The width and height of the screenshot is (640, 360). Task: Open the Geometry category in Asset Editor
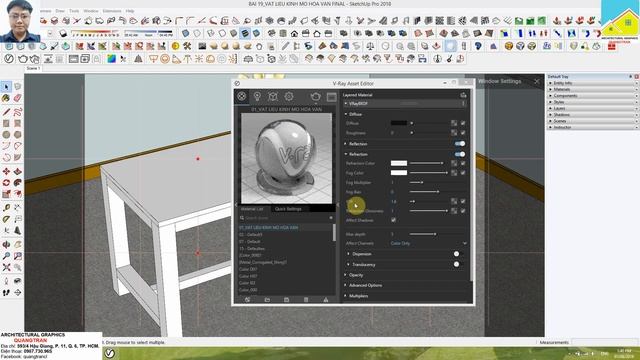click(x=273, y=96)
